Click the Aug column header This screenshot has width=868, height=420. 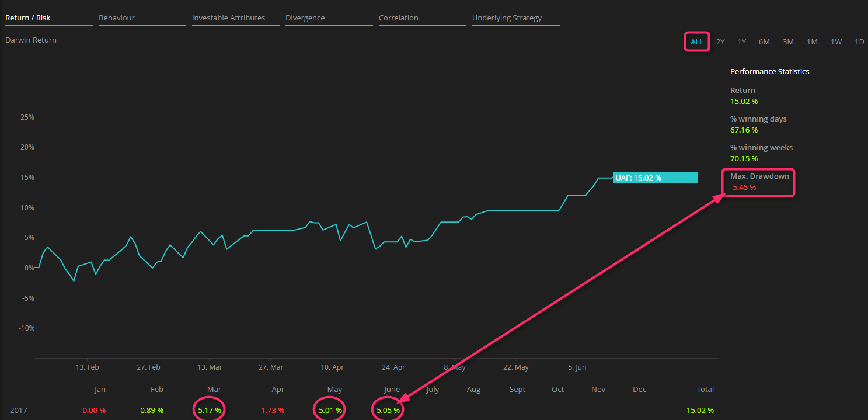[x=473, y=389]
